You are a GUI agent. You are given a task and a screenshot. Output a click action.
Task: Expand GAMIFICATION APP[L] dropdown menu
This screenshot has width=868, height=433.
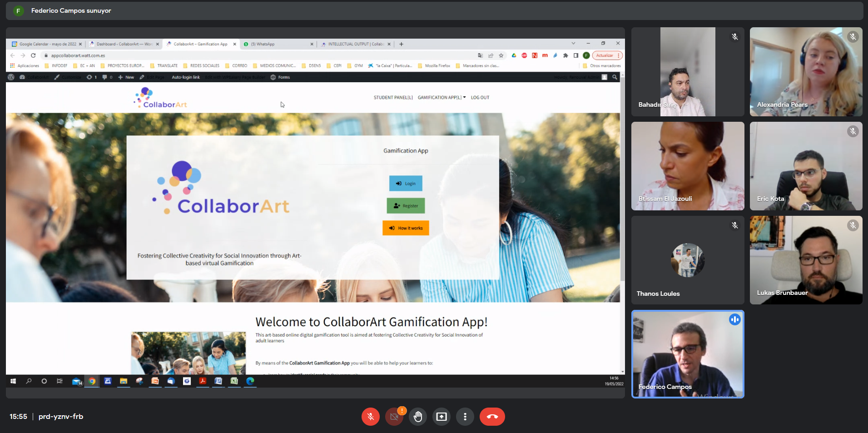coord(441,97)
